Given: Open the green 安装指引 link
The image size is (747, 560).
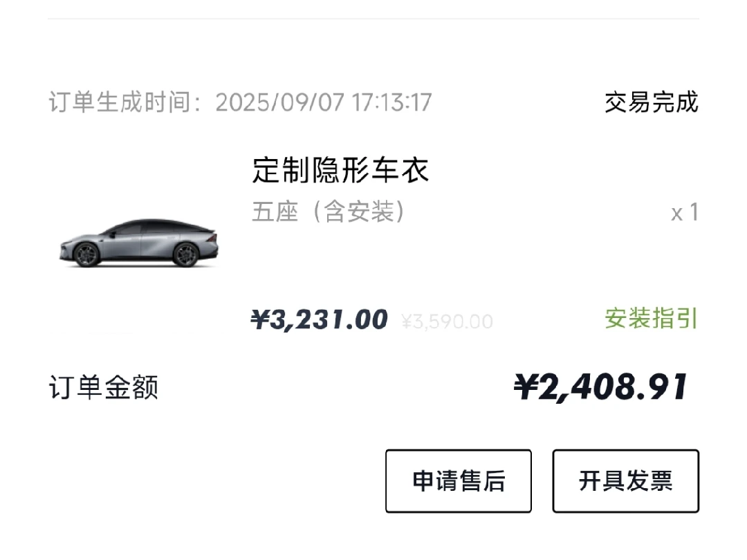Looking at the screenshot, I should point(651,319).
